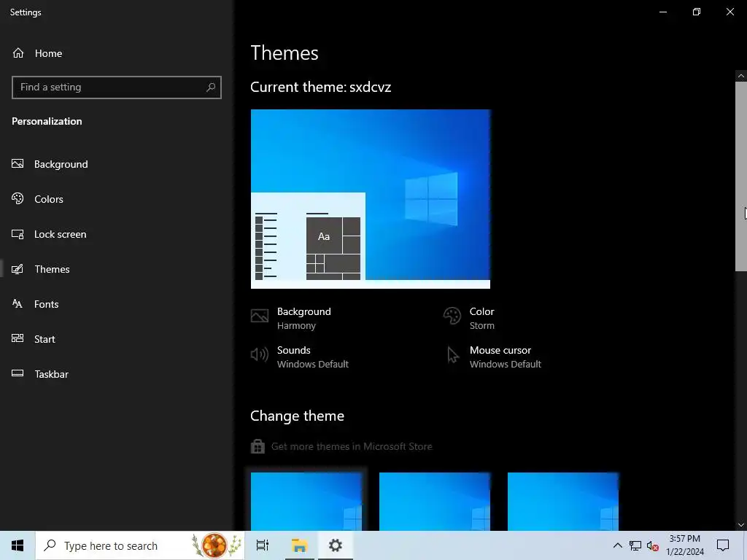The height and width of the screenshot is (560, 747).
Task: Select the second theme thumbnail under Change theme
Action: pos(435,502)
